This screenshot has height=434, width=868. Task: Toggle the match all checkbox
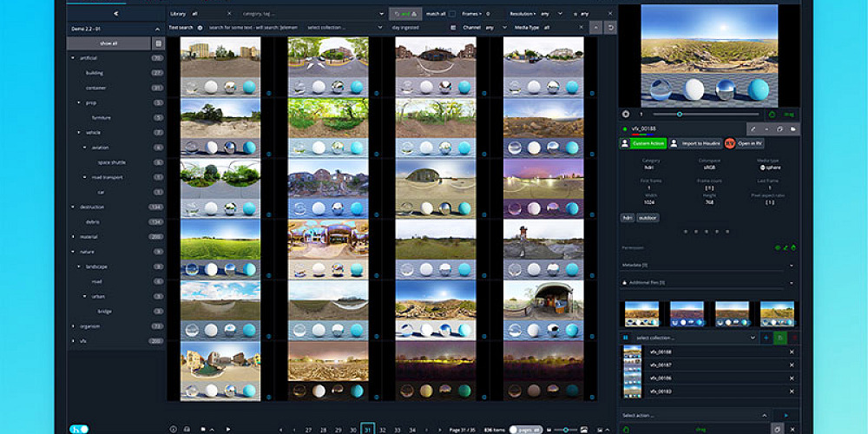pos(452,14)
